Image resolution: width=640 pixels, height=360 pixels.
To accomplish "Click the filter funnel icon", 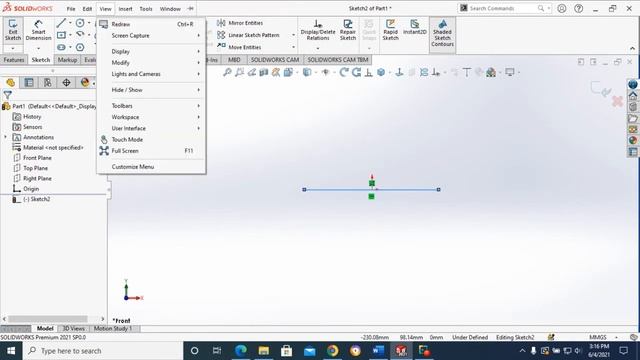I will [x=7, y=95].
